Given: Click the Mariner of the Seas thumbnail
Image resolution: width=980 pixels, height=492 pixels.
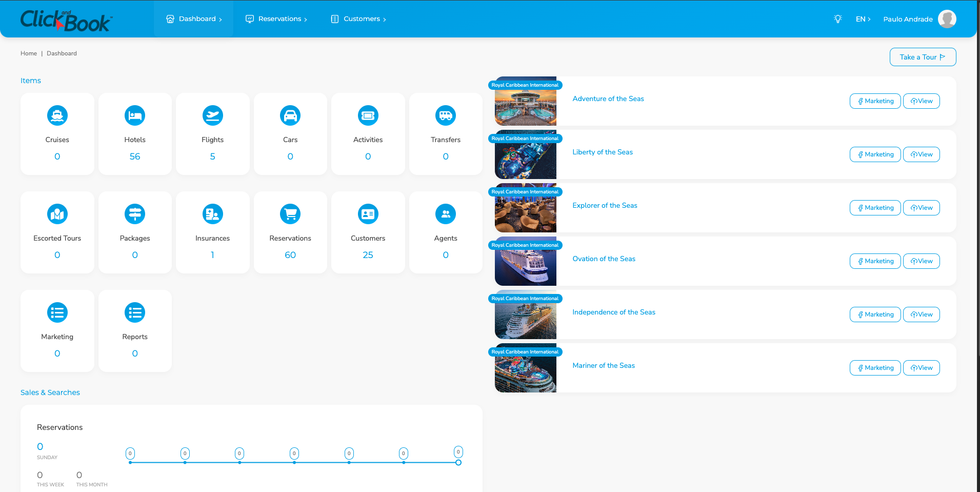Looking at the screenshot, I should [525, 368].
